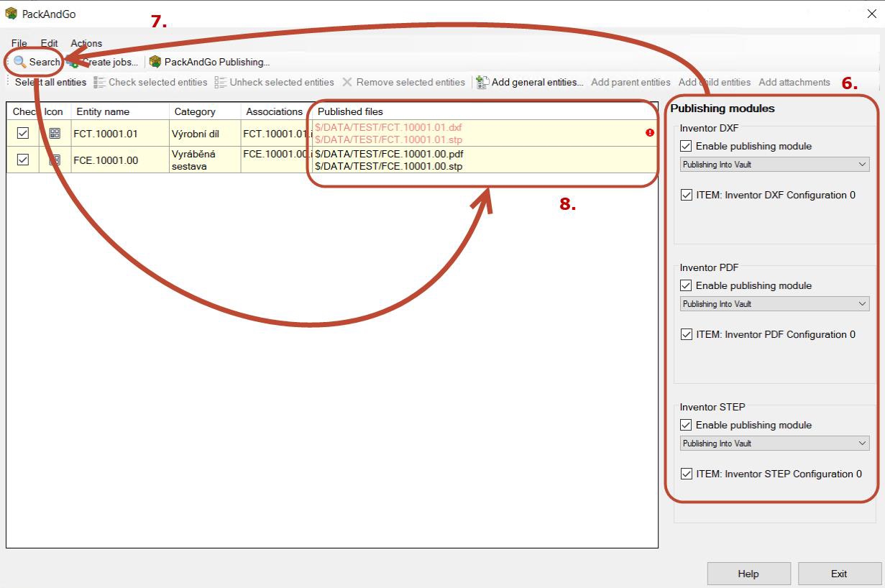The height and width of the screenshot is (588, 885).
Task: Open PackAndGo Publishing box icon
Action: click(155, 62)
